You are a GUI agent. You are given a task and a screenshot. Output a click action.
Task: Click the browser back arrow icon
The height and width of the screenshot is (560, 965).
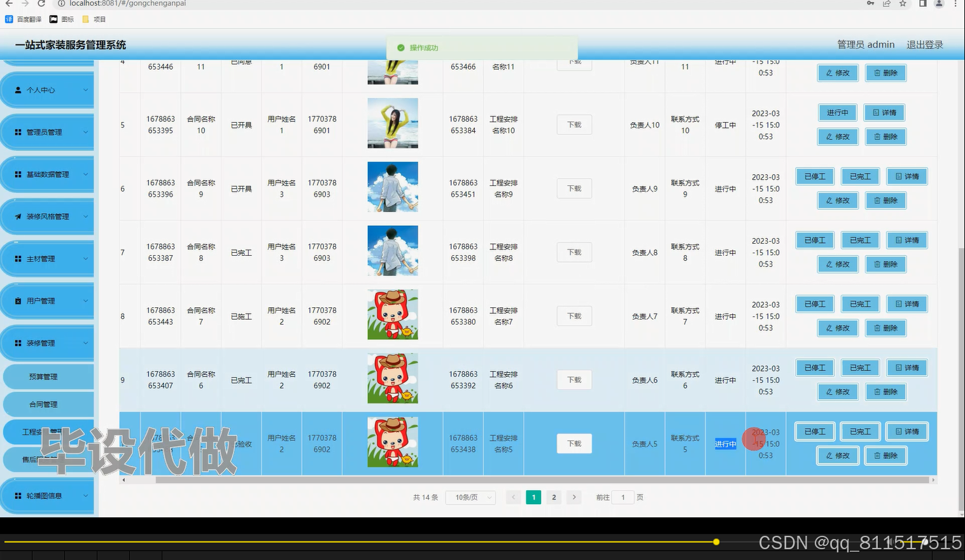(9, 3)
